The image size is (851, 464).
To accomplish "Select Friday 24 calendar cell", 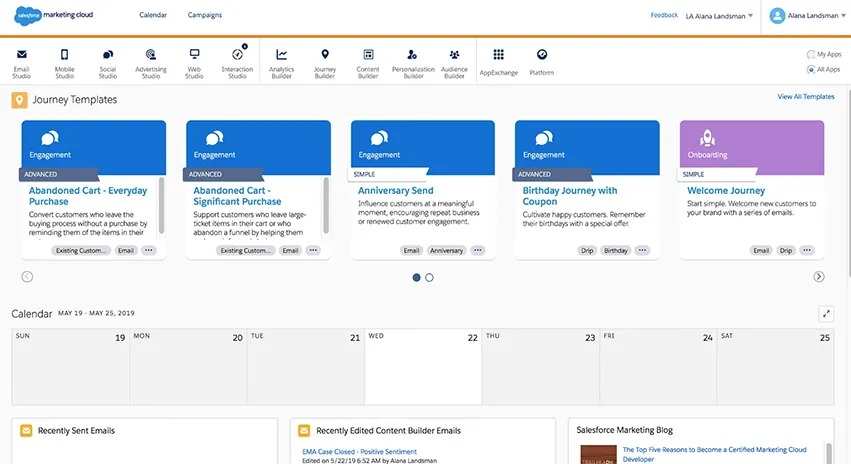I will pyautogui.click(x=658, y=366).
